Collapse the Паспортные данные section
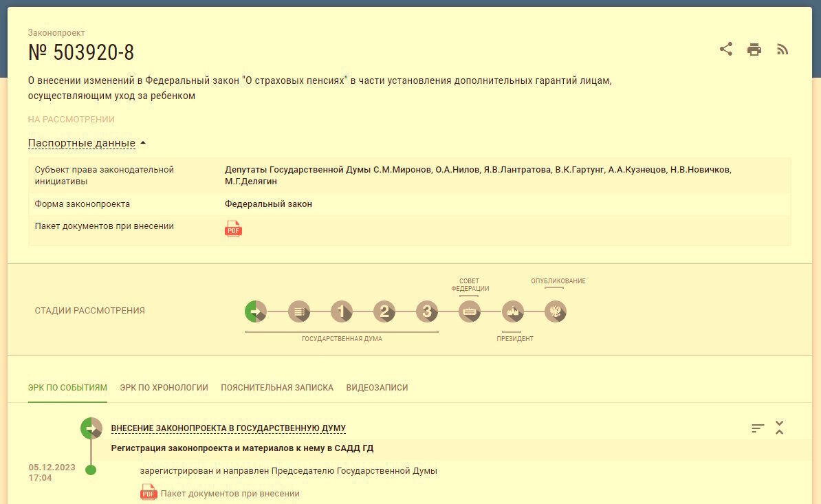The width and height of the screenshot is (821, 504). point(87,143)
